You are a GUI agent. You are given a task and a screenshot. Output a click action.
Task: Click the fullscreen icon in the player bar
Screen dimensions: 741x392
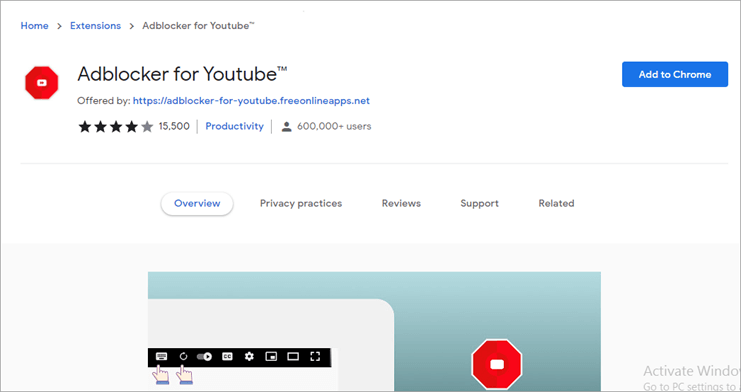(315, 357)
